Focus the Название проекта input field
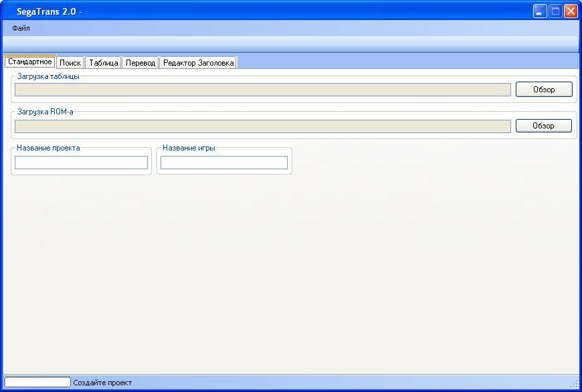This screenshot has width=582, height=392. [82, 163]
